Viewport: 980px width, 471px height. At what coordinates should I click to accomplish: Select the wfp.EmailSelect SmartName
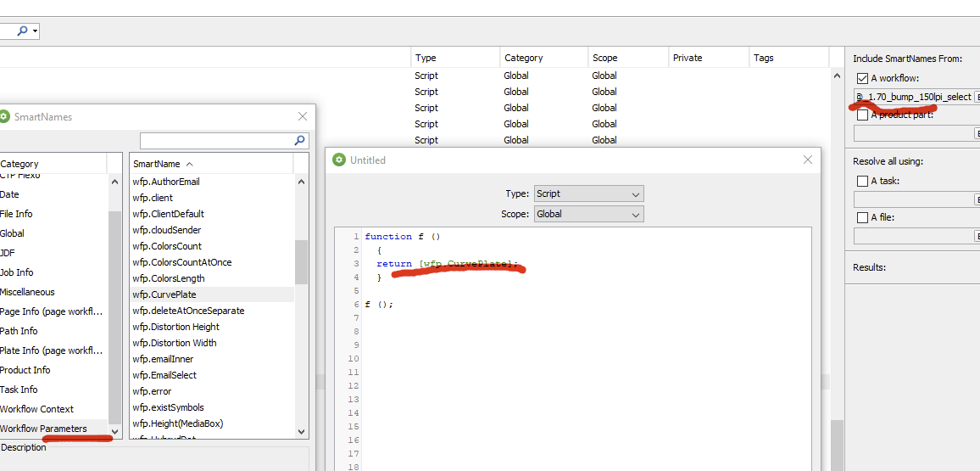click(212, 375)
